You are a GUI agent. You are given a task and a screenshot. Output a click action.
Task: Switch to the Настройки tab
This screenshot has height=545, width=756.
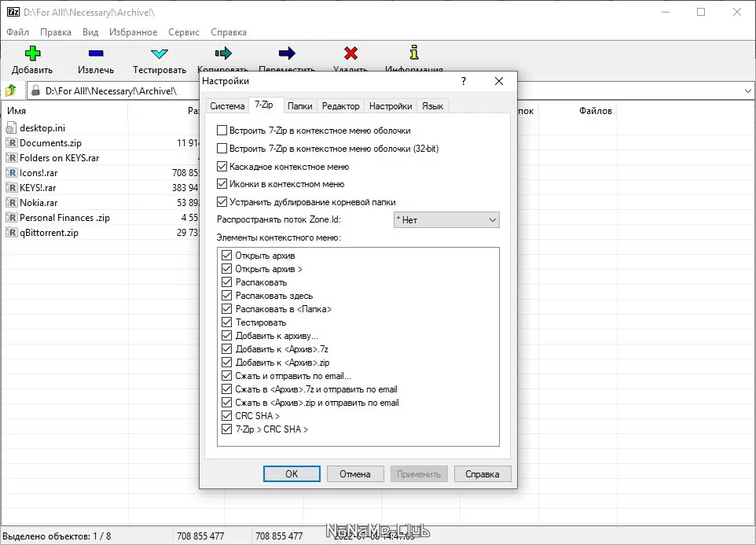(391, 106)
